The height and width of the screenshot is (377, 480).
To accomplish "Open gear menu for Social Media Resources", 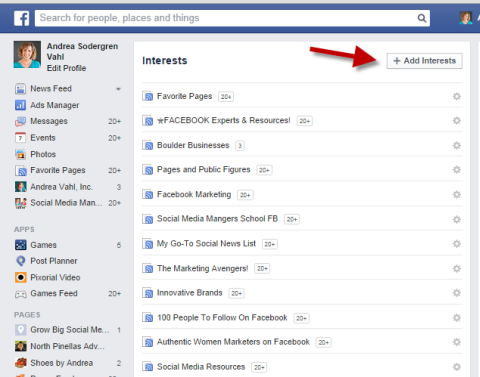I will tap(457, 367).
